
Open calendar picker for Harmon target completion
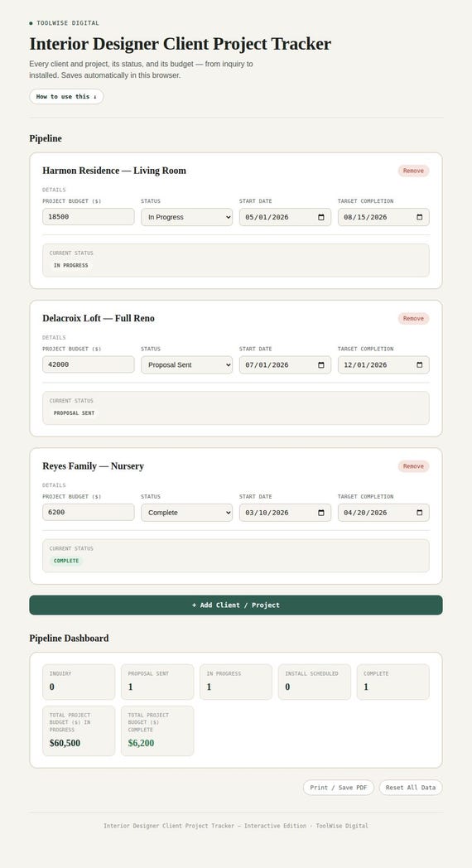[420, 217]
